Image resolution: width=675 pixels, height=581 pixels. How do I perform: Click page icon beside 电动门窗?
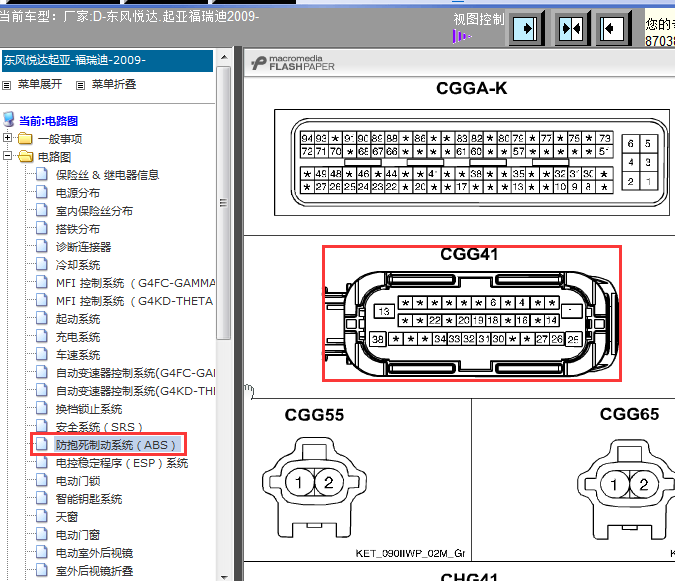[x=42, y=534]
